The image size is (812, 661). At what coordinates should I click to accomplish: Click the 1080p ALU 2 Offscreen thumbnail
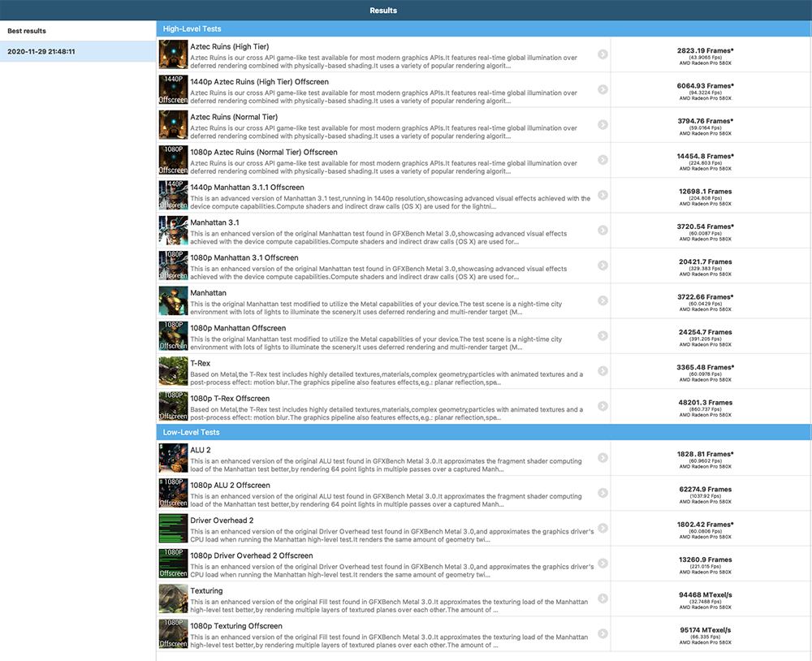pos(174,493)
